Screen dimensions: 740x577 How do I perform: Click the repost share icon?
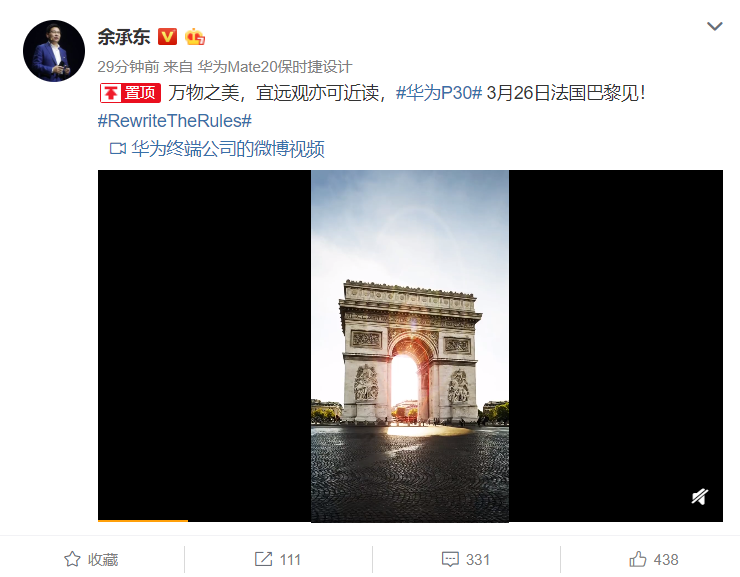click(x=263, y=559)
